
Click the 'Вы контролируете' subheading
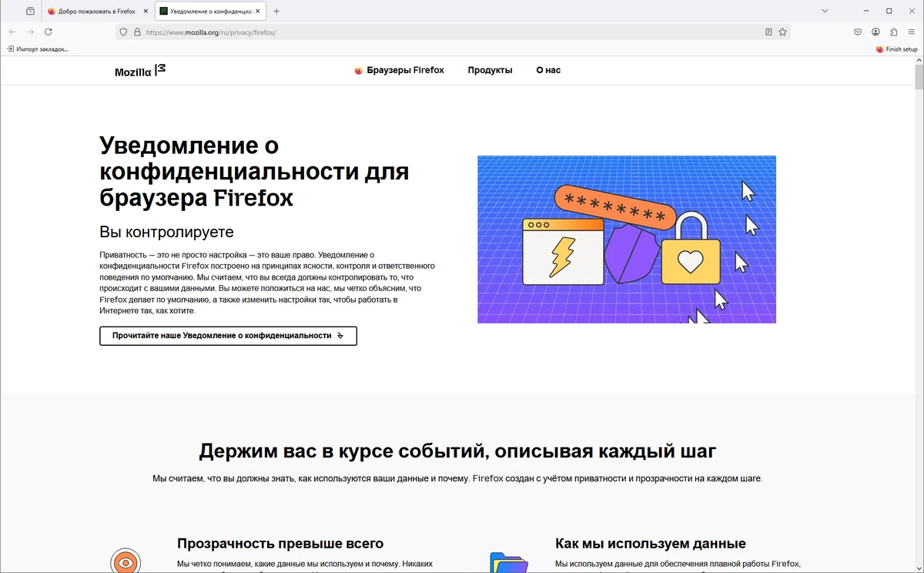coord(166,232)
